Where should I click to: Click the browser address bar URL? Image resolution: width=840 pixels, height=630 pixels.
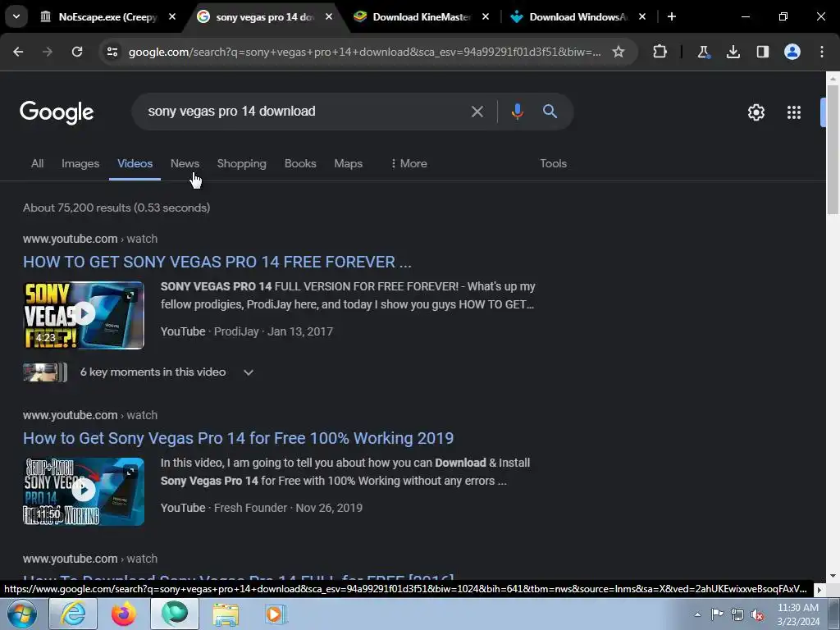364,52
